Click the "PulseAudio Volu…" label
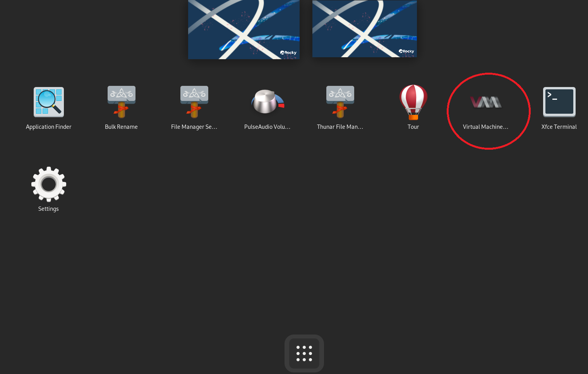 267,127
